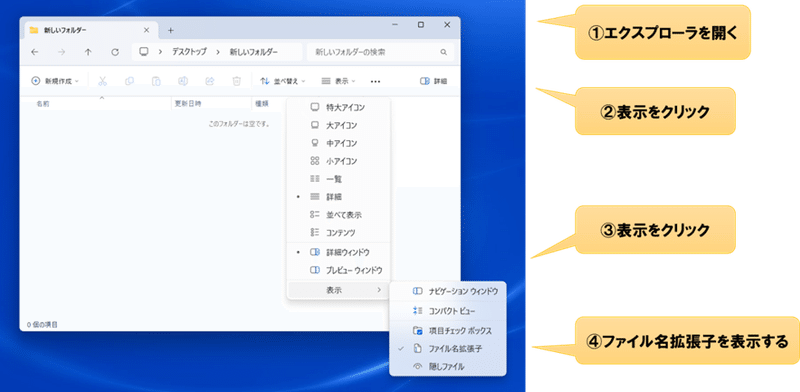Click the Rename icon in toolbar
The width and height of the screenshot is (800, 392).
(x=183, y=81)
